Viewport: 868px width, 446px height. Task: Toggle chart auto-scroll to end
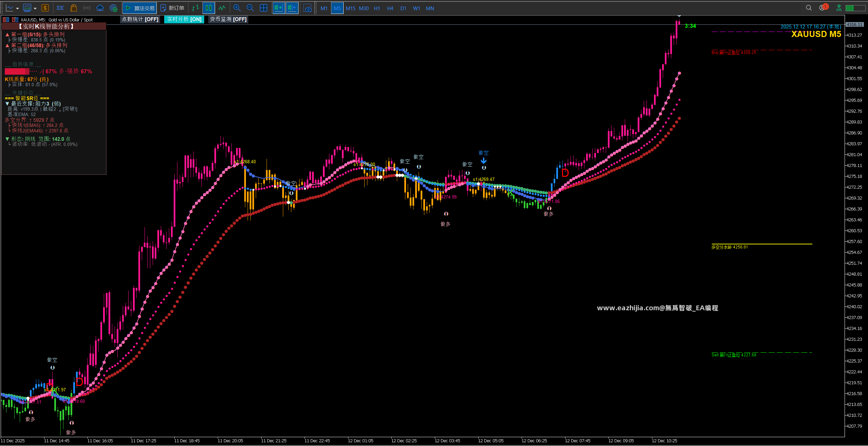click(278, 8)
